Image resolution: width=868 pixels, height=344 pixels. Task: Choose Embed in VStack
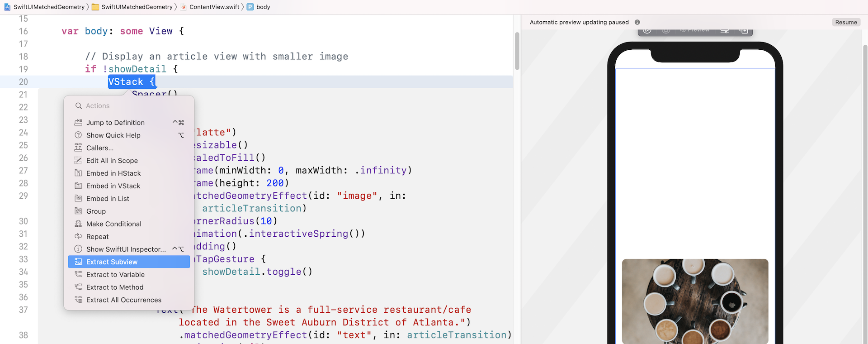tap(129, 186)
